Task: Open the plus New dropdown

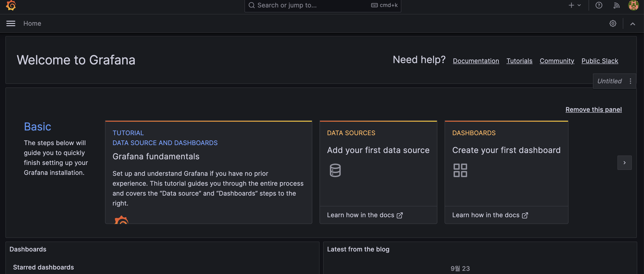Action: (x=575, y=5)
